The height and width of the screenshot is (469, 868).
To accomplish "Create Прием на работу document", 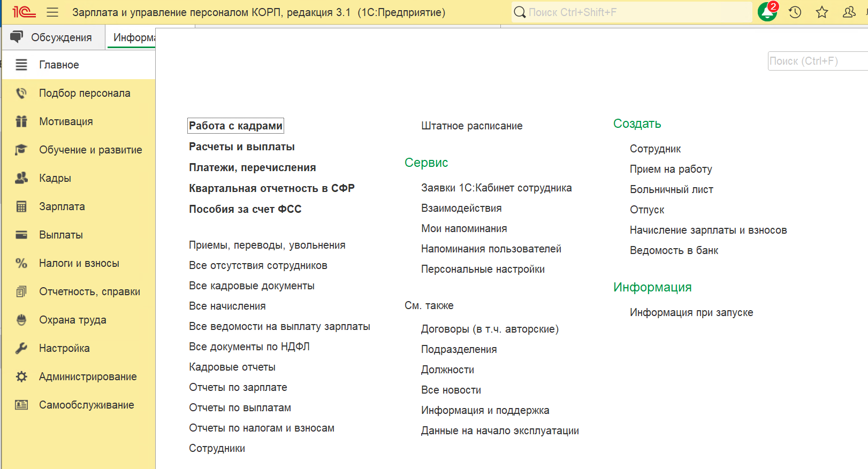I will tap(671, 169).
